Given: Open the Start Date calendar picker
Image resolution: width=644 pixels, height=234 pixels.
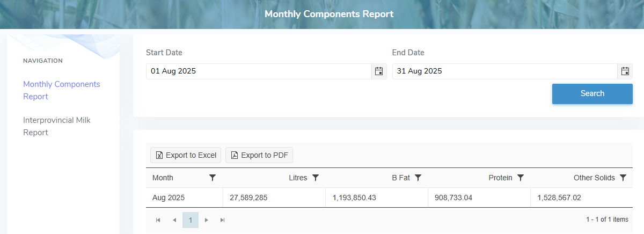Looking at the screenshot, I should click(x=379, y=71).
